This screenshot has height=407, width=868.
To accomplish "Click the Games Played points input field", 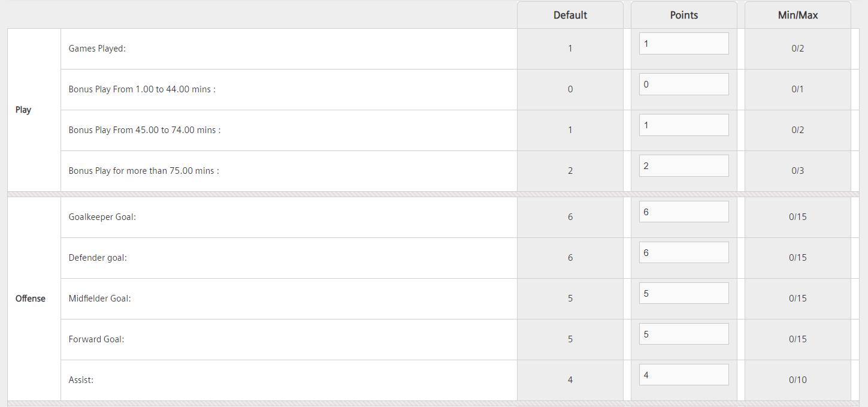I will click(683, 44).
